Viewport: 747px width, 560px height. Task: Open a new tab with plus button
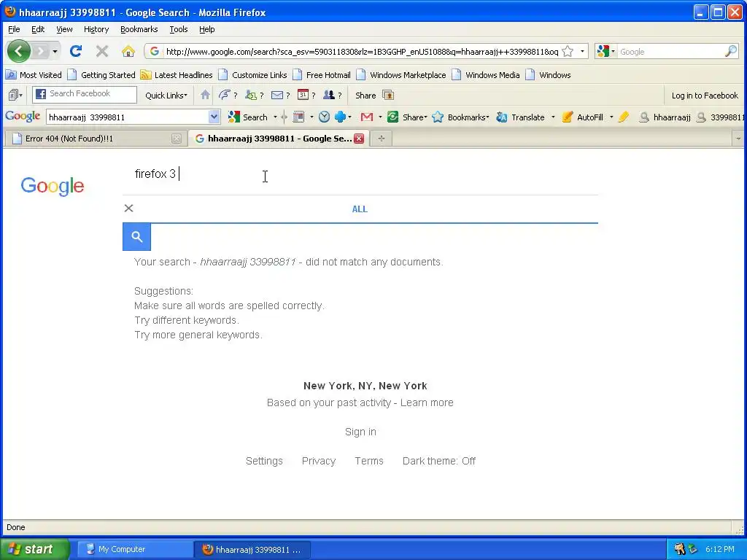click(x=381, y=139)
